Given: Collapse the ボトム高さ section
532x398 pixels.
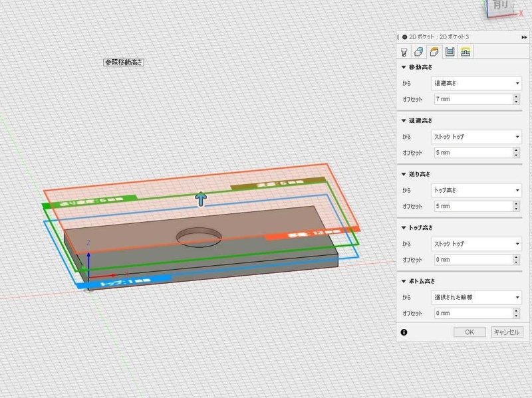Looking at the screenshot, I should coord(404,281).
